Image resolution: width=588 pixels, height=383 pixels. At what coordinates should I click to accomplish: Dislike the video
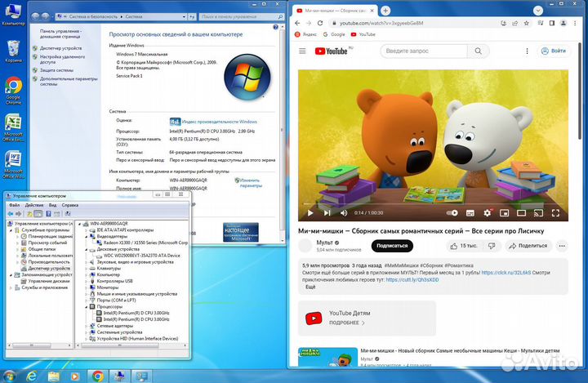(492, 246)
